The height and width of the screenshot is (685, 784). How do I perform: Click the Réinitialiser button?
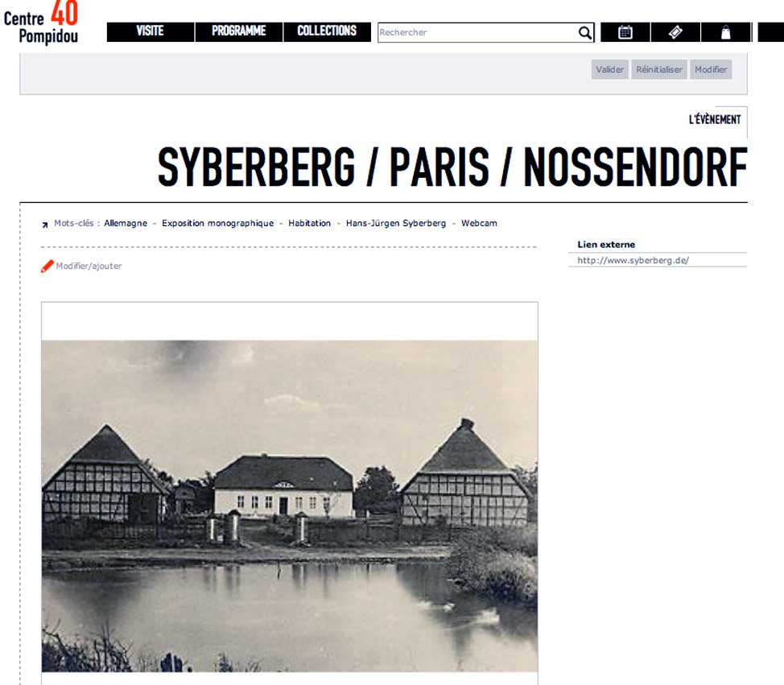click(x=659, y=69)
